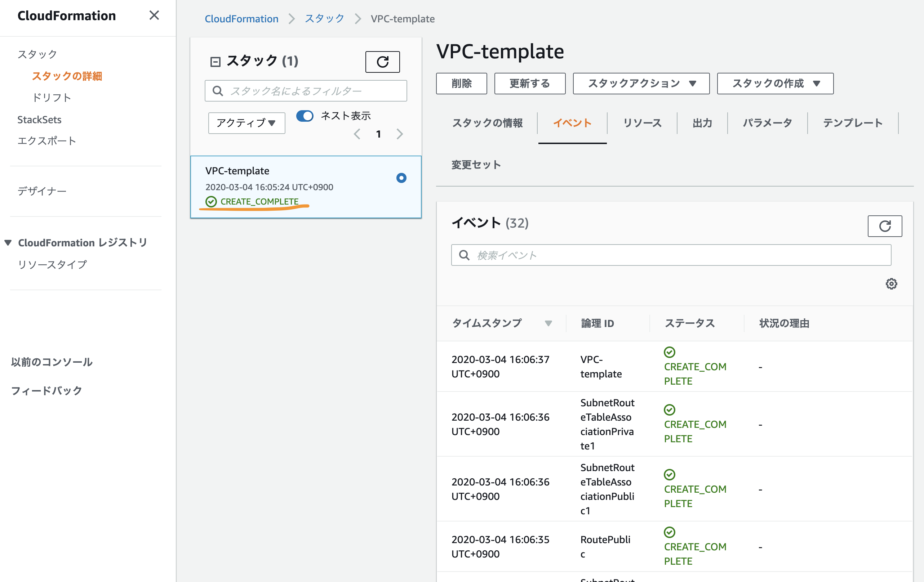924x582 pixels.
Task: Click the green check icon beside CREATE_COMPLETE in the stack card
Action: 211,202
